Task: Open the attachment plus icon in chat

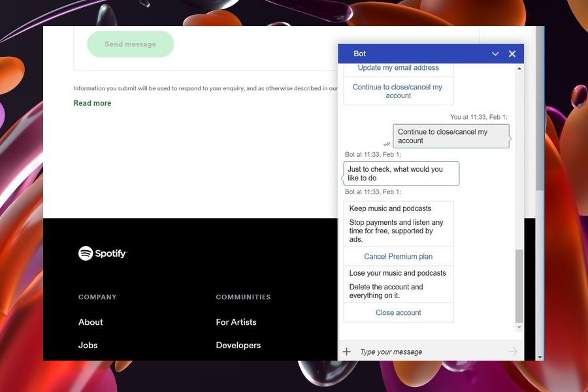Action: pos(347,351)
